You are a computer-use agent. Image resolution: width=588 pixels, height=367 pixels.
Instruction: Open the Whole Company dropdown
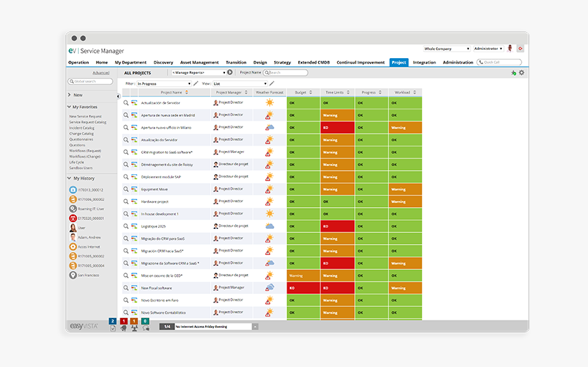446,49
